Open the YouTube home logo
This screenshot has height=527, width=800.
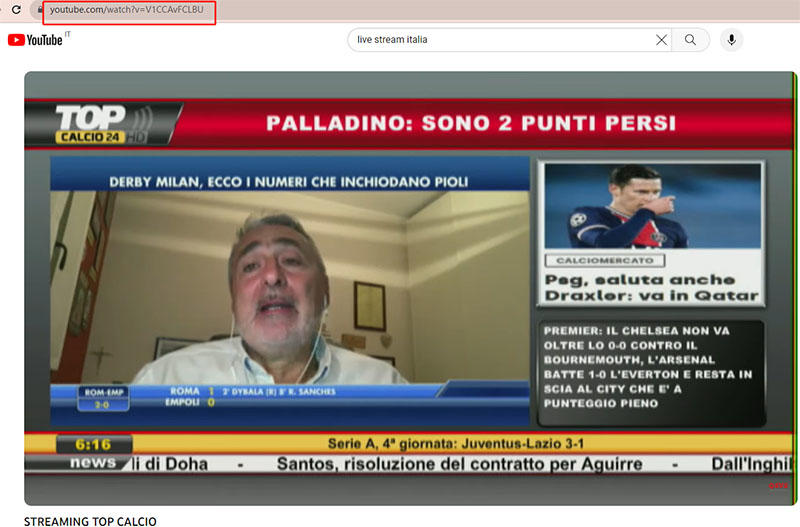pyautogui.click(x=35, y=40)
